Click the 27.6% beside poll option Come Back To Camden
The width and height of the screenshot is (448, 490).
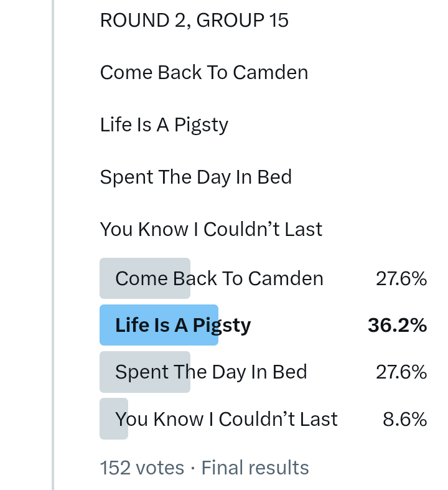(x=401, y=278)
